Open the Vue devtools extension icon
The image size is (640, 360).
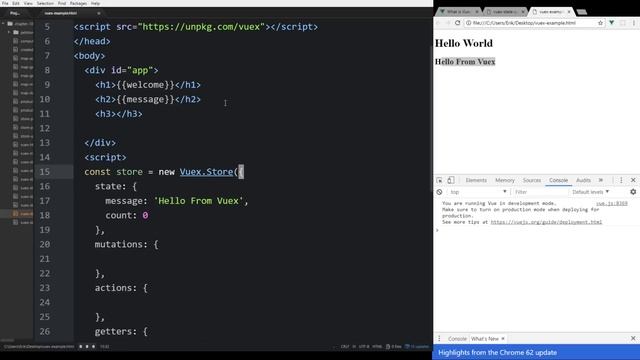(611, 23)
